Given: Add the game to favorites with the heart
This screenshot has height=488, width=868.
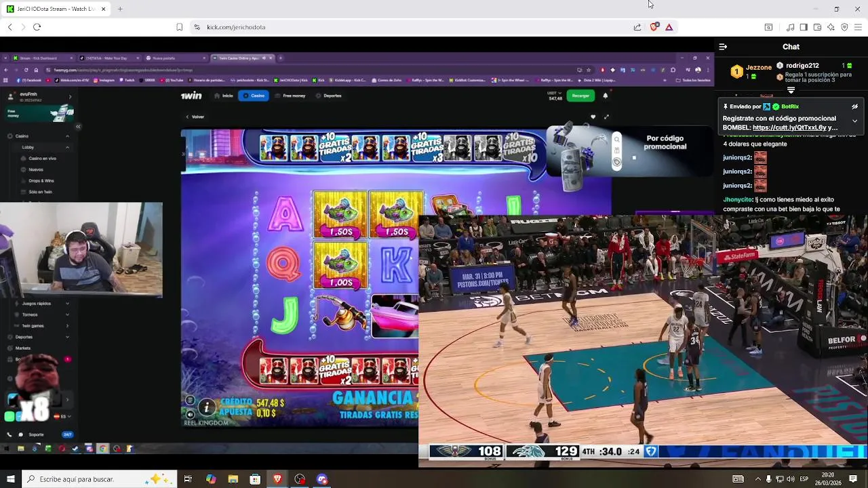Looking at the screenshot, I should (x=593, y=117).
